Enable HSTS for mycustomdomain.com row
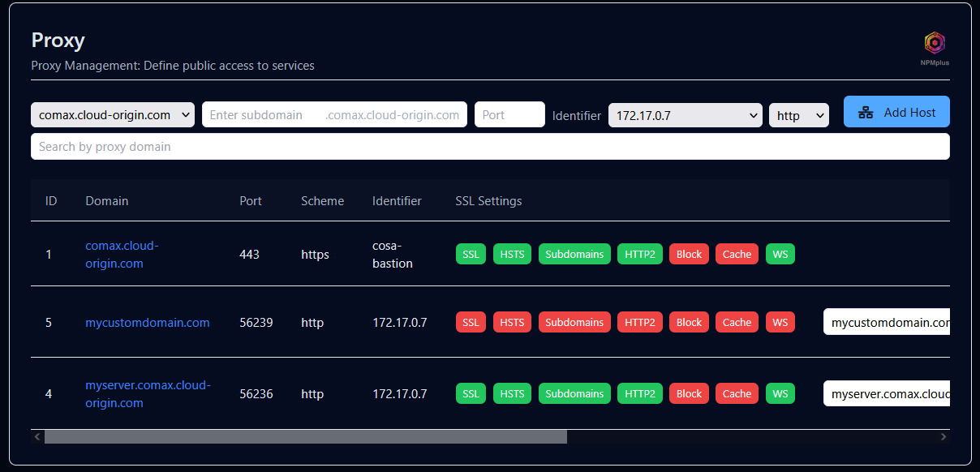The width and height of the screenshot is (980, 472). pyautogui.click(x=512, y=322)
